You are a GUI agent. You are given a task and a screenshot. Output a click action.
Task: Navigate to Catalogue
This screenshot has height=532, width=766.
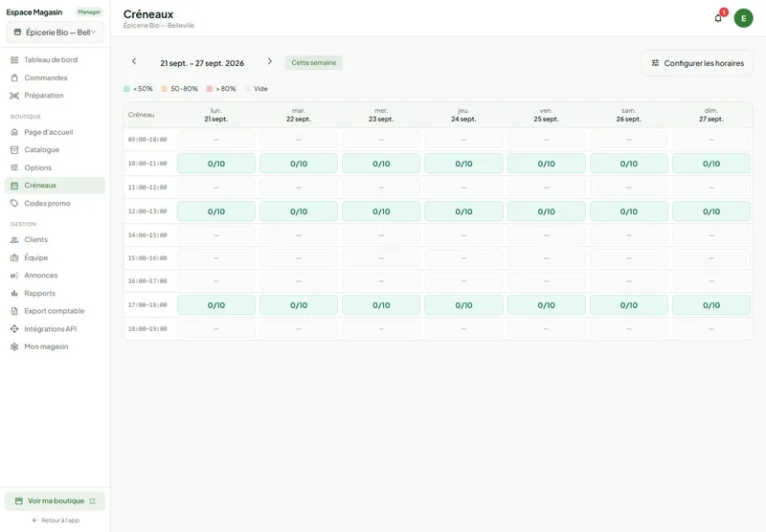click(x=55, y=150)
